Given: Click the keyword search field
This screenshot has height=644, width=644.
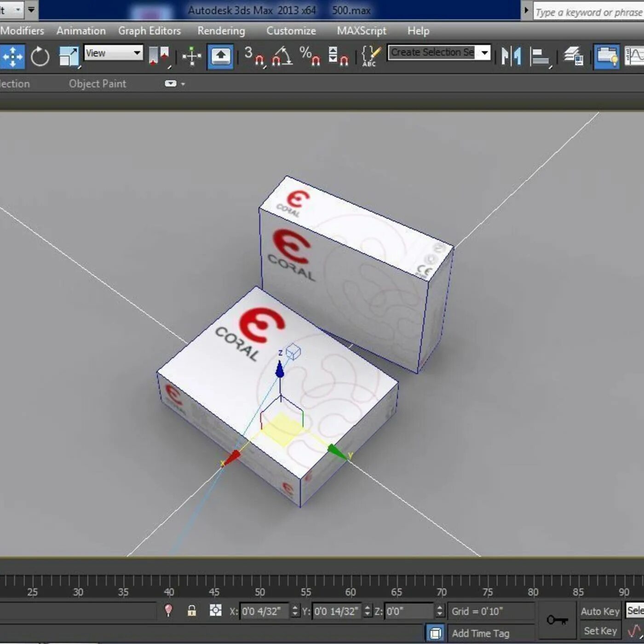Looking at the screenshot, I should [588, 12].
